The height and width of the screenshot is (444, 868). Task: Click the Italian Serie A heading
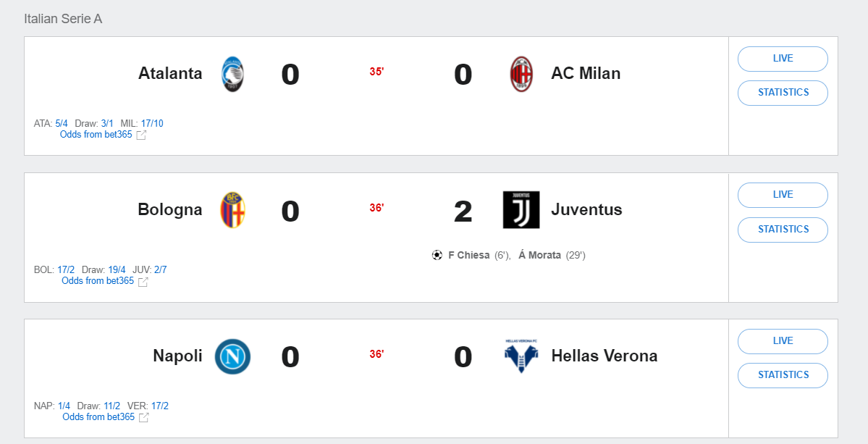coord(63,19)
